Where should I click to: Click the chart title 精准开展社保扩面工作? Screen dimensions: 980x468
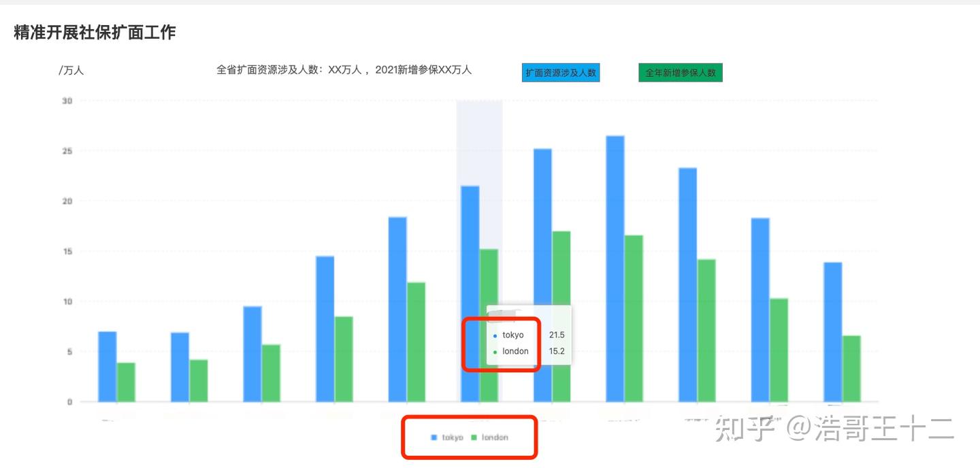coord(94,31)
